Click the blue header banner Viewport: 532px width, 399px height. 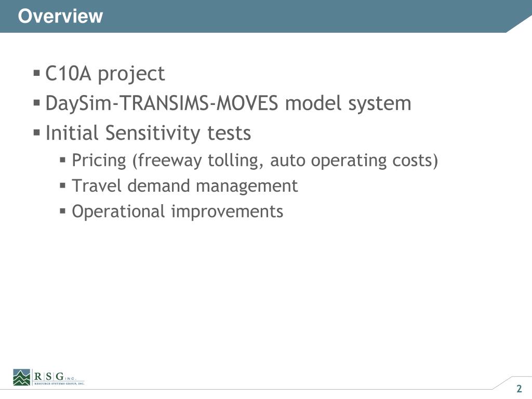[266, 16]
